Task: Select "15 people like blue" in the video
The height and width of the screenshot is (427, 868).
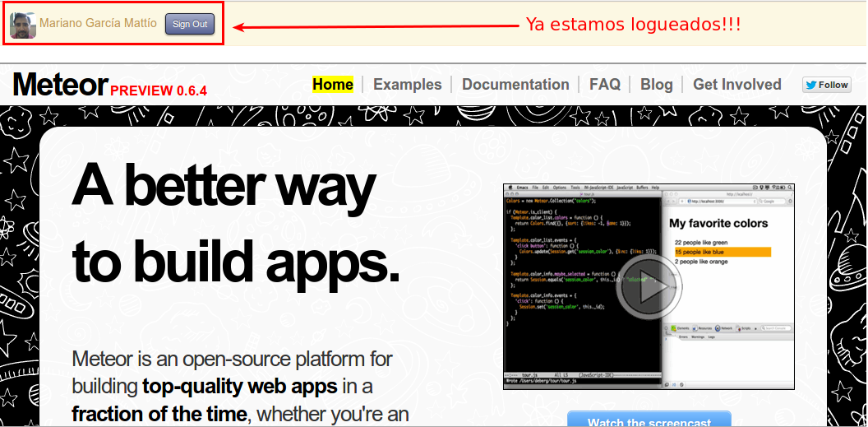Action: coord(723,252)
